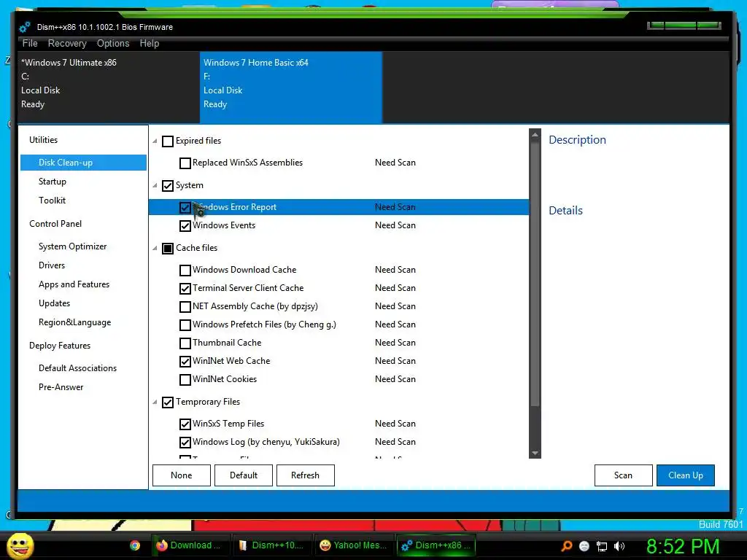Image resolution: width=747 pixels, height=560 pixels.
Task: Select the Windows 7 Ultimate x86 image
Action: [109, 87]
